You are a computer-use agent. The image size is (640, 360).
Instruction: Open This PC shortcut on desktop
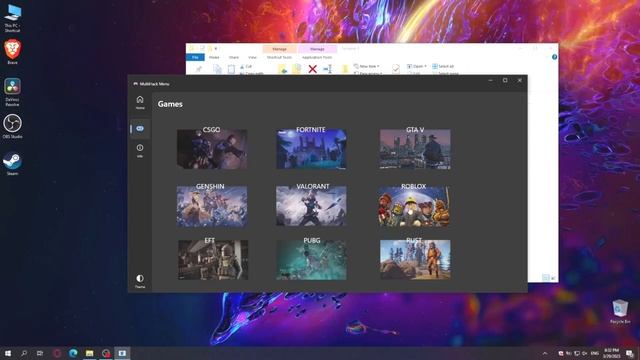coord(12,18)
